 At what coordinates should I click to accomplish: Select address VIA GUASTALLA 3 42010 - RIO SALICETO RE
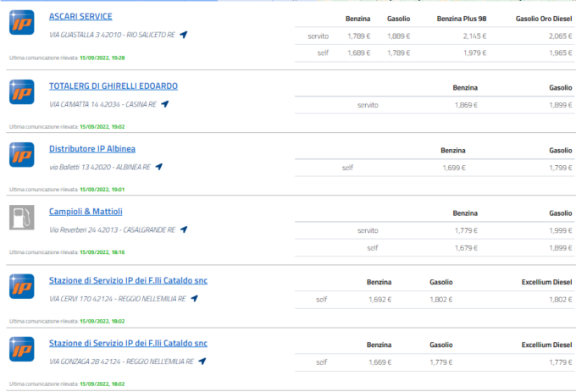click(x=112, y=35)
